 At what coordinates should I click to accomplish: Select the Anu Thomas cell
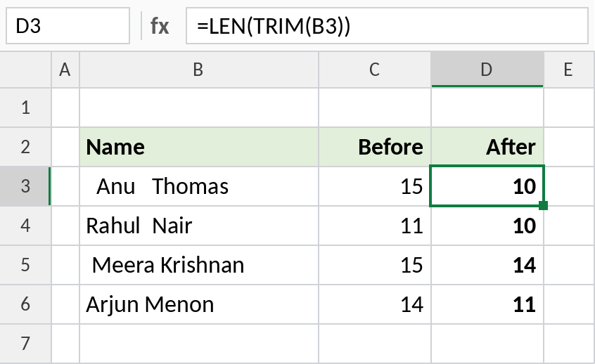199,186
